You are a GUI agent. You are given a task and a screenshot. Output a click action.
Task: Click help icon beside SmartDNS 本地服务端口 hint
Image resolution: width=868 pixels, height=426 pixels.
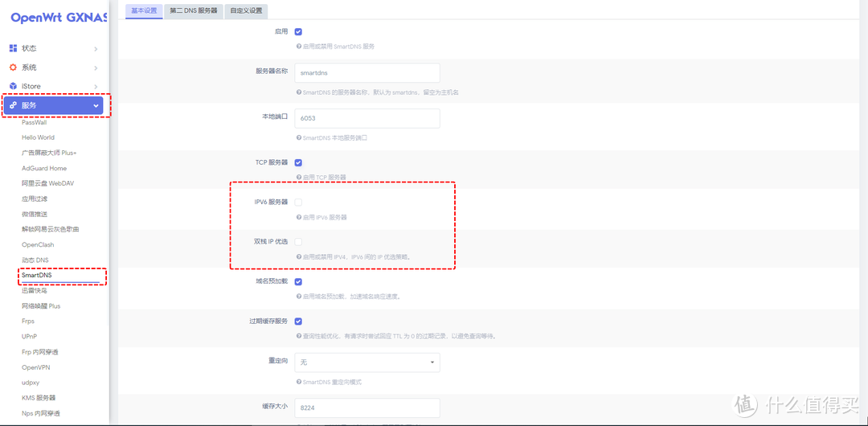coord(298,137)
